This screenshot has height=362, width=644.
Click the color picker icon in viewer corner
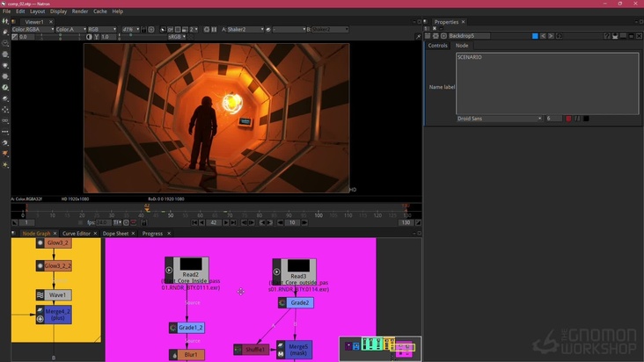click(x=418, y=37)
